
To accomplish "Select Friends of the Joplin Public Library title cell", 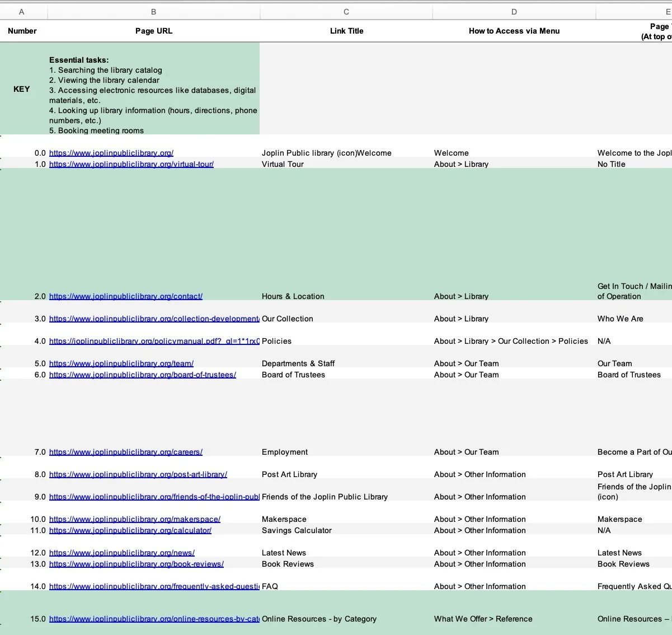I will [346, 490].
